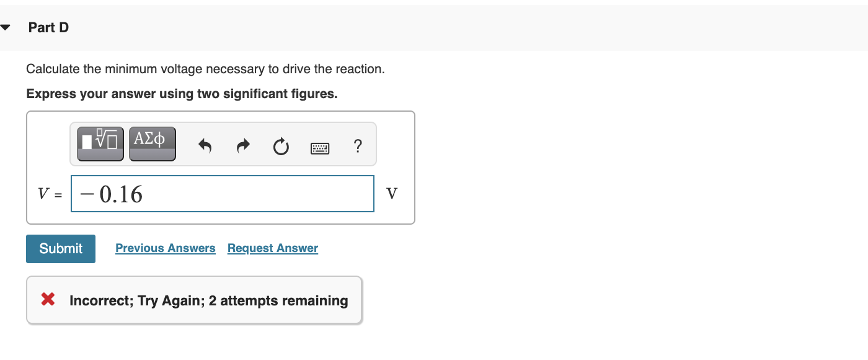Viewport: 868px width, 360px height.
Task: Submit the voltage answer
Action: [x=60, y=248]
